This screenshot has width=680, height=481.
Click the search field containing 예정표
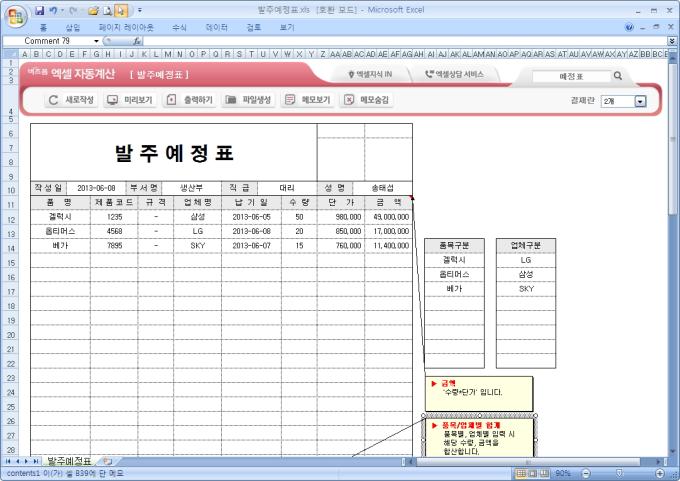(572, 76)
